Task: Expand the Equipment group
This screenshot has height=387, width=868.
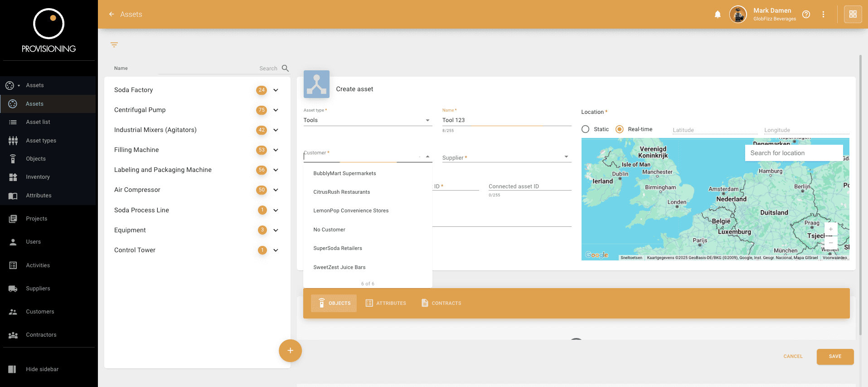Action: pos(276,230)
